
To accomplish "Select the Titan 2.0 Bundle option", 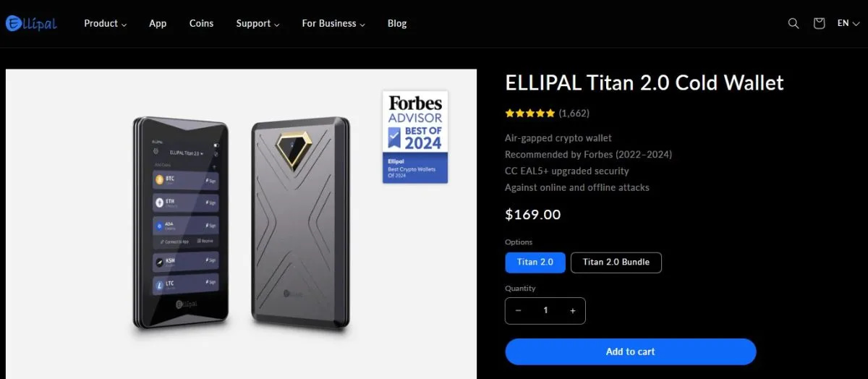I will tap(616, 262).
